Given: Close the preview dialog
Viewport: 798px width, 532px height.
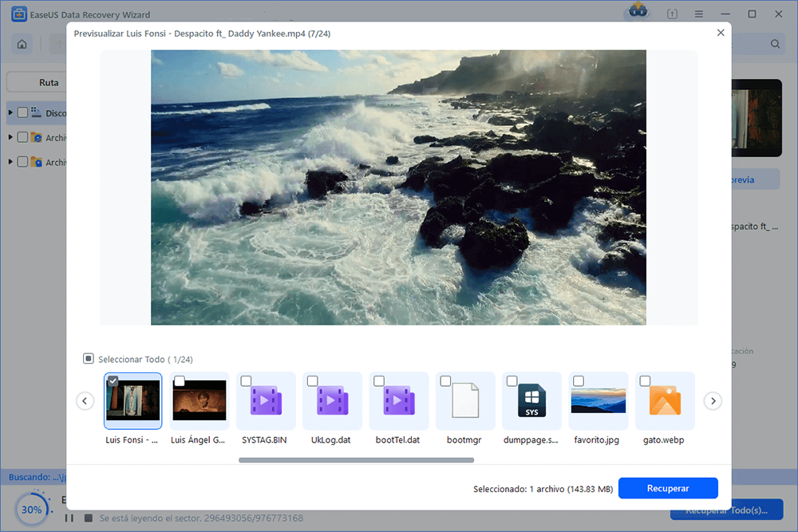Looking at the screenshot, I should pos(720,33).
